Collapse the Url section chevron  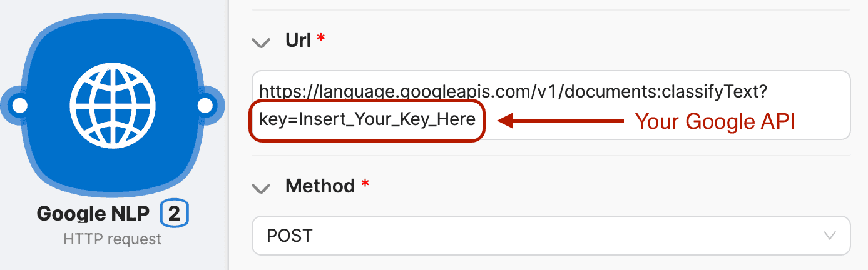click(260, 42)
